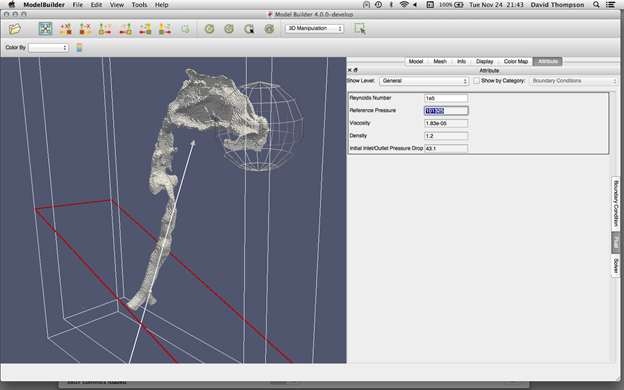Click the fourth rotation center icon
Screen dimensions: 624x390
pos(269,29)
